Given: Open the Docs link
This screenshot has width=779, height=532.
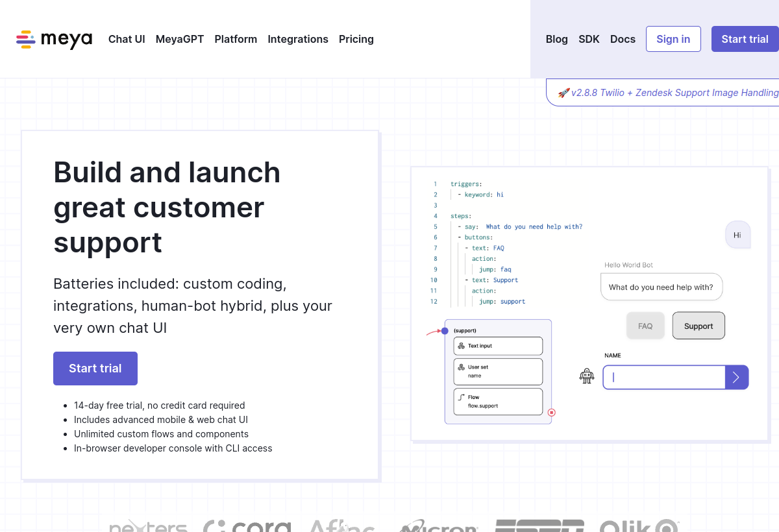Looking at the screenshot, I should (623, 39).
